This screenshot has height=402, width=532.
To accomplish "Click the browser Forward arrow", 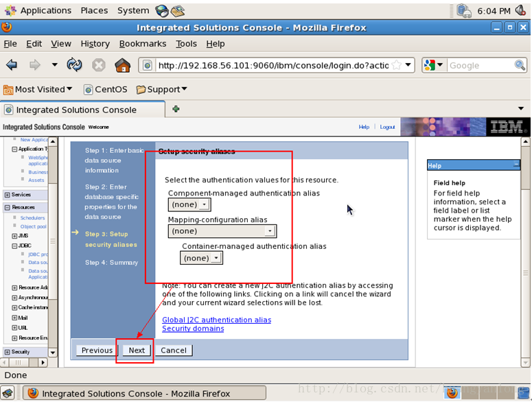I will (x=34, y=64).
